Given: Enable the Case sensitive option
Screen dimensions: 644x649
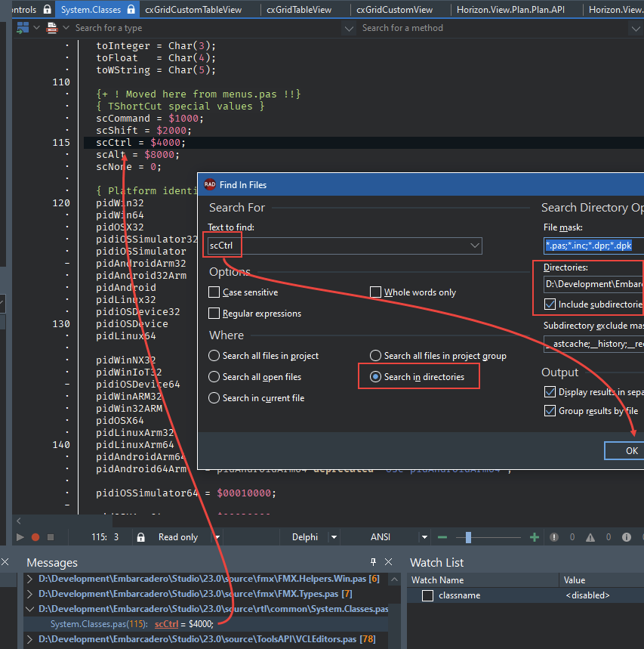Looking at the screenshot, I should click(x=214, y=292).
